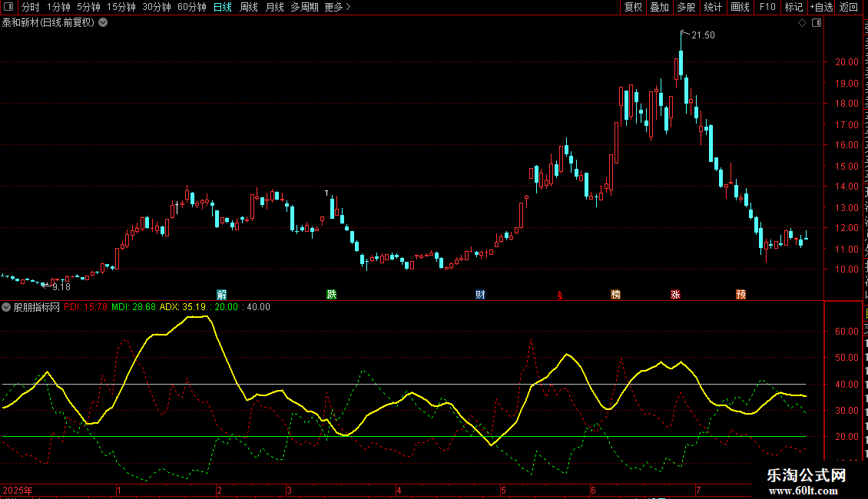This screenshot has height=499, width=868.
Task: Click the 返回 back button
Action: (x=849, y=7)
